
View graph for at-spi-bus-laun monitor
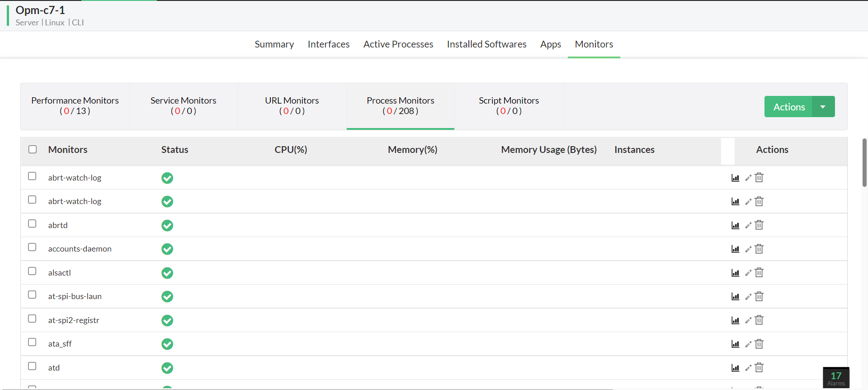[x=735, y=297]
